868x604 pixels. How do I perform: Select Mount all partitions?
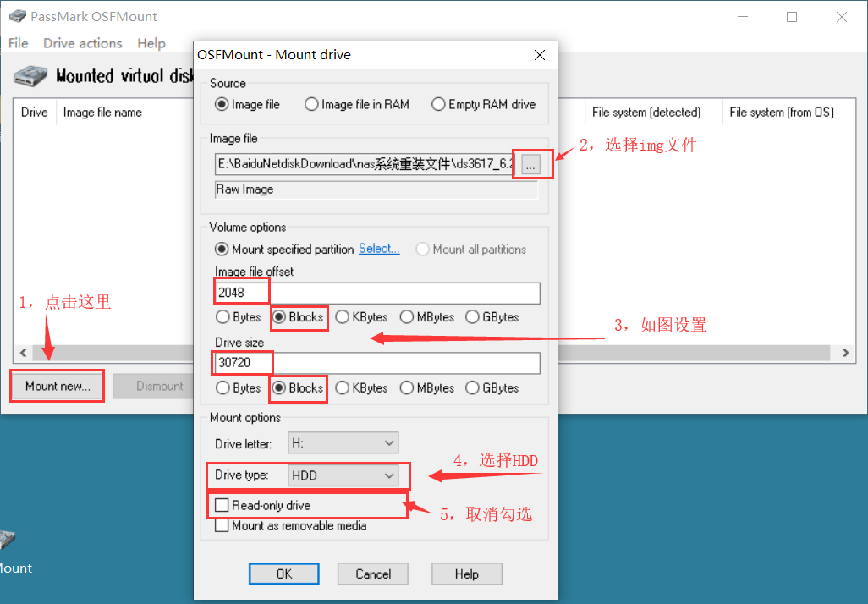click(x=421, y=249)
